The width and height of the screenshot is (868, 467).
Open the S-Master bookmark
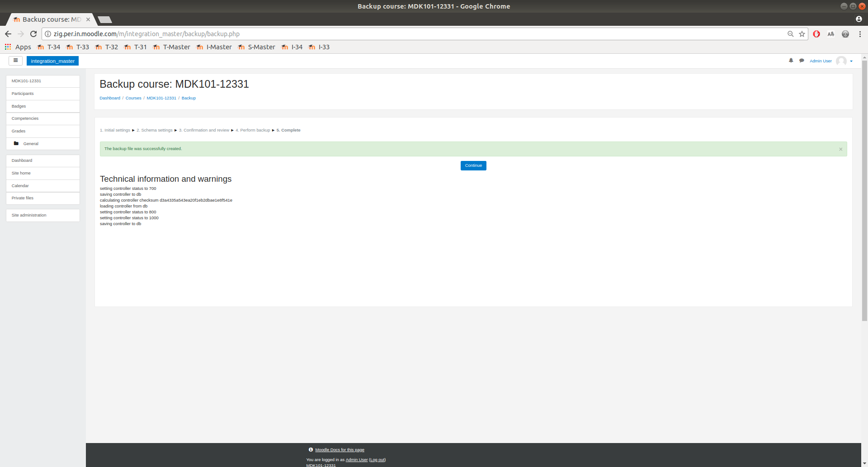(x=257, y=47)
